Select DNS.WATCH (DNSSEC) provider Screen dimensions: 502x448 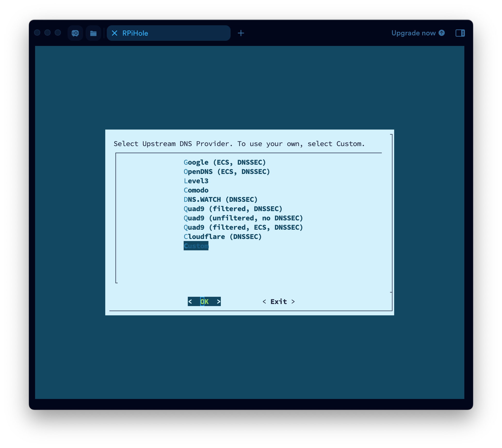click(220, 199)
